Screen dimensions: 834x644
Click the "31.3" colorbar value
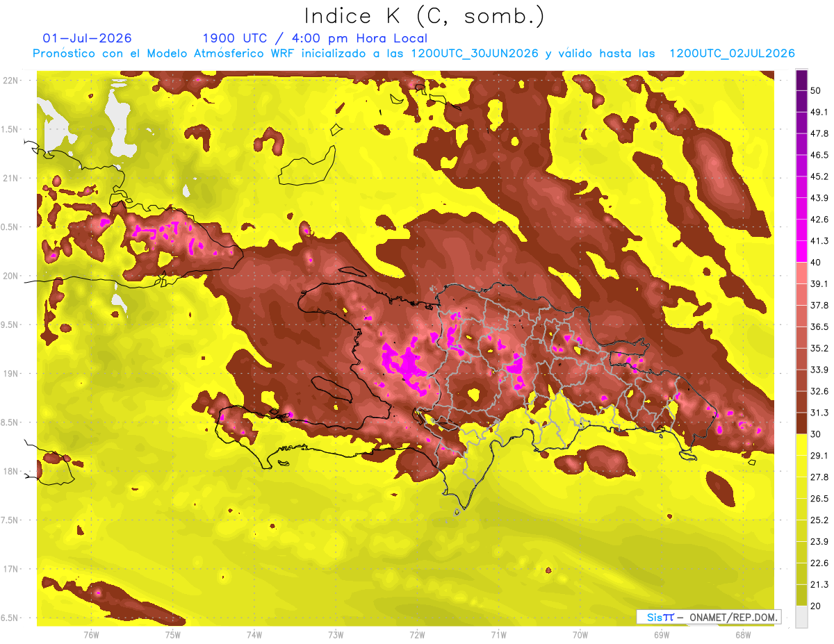point(819,413)
